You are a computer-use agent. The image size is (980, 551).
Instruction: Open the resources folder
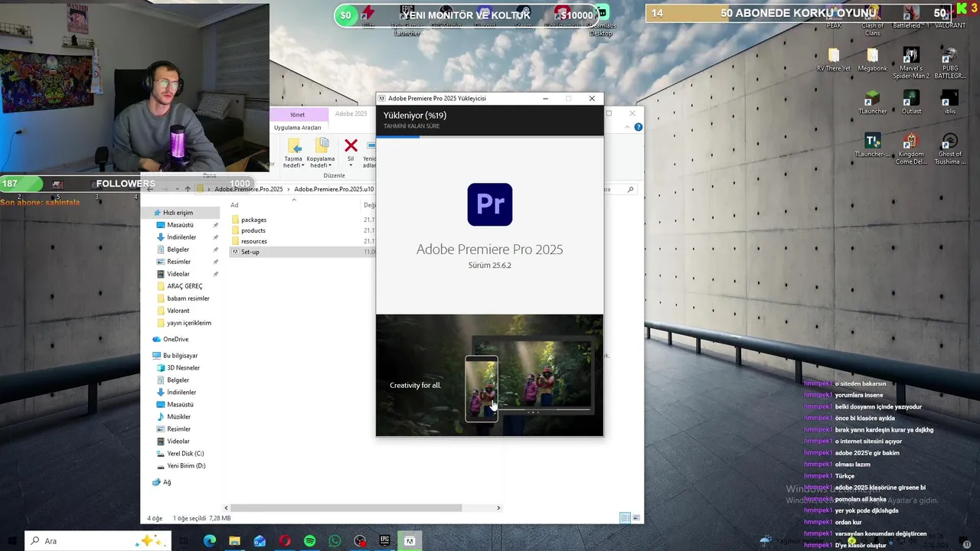point(249,241)
